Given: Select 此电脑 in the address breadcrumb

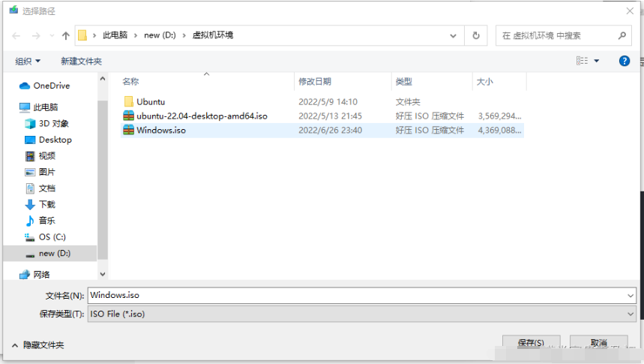Looking at the screenshot, I should pos(115,35).
